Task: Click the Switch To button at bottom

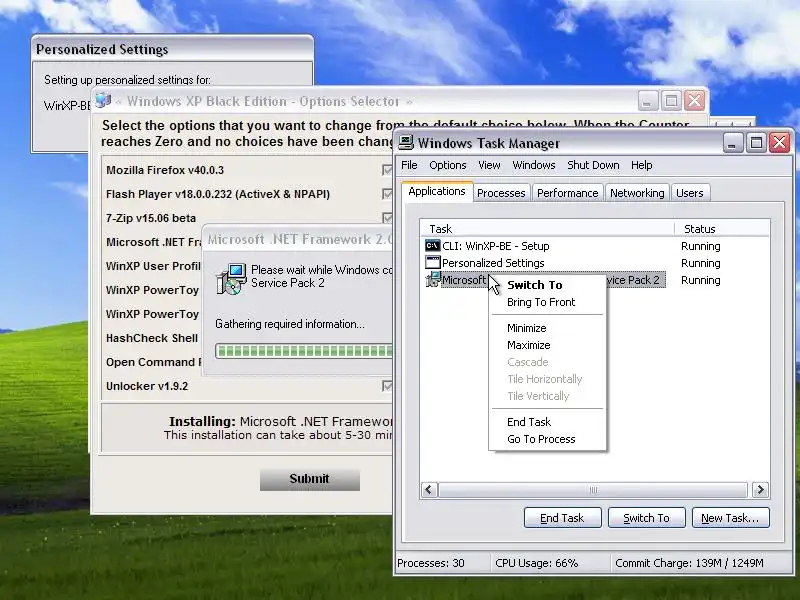Action: click(x=646, y=518)
